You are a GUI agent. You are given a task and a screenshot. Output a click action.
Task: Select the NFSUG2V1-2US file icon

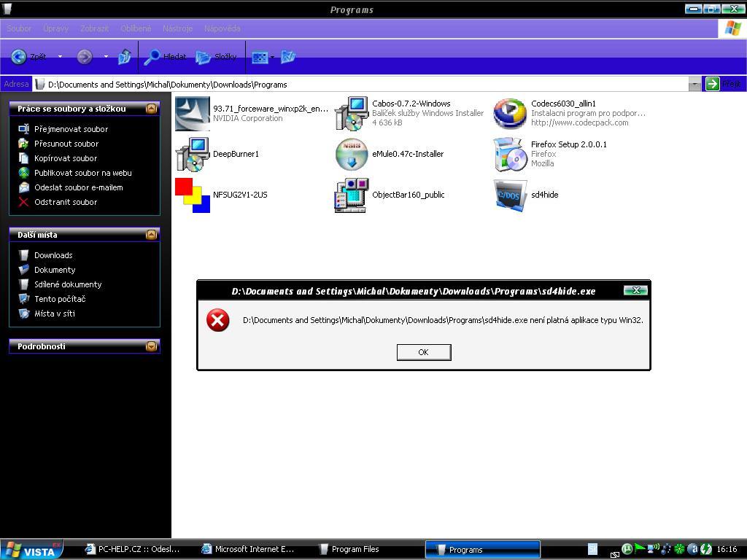[x=193, y=195]
